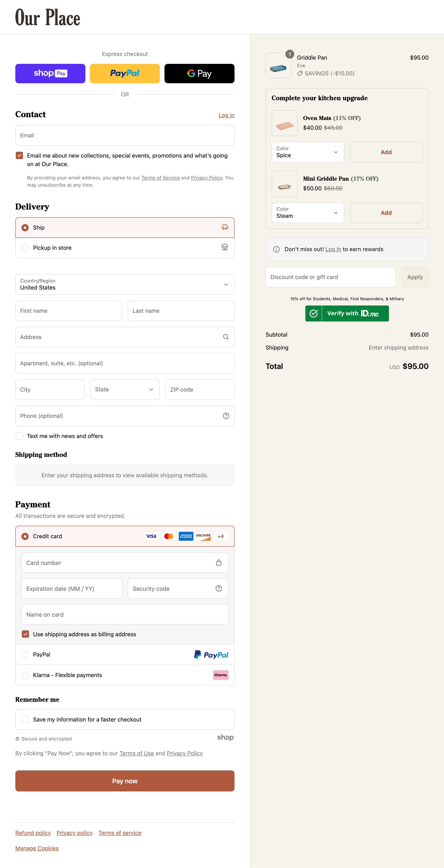The image size is (444, 868).
Task: Click the discount code input field
Action: (330, 277)
